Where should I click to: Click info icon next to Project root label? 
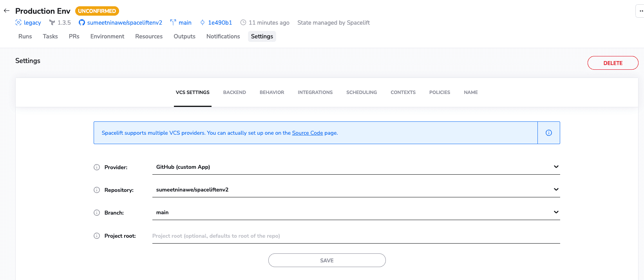coord(97,236)
